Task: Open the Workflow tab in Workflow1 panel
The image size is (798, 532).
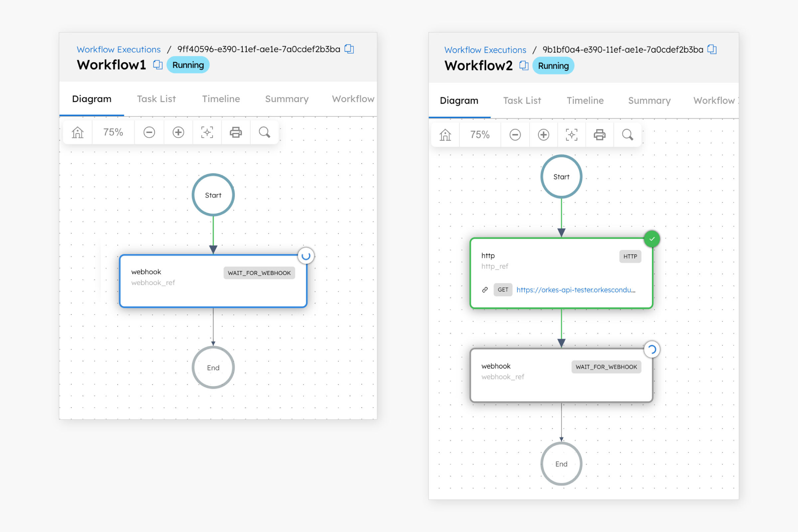Action: [x=353, y=99]
